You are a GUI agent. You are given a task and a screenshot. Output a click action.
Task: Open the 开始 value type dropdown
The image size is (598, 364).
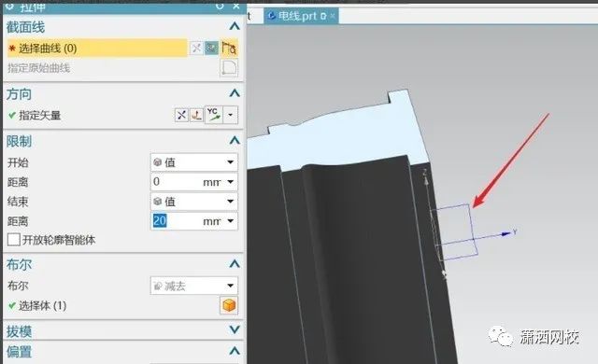[x=194, y=162]
